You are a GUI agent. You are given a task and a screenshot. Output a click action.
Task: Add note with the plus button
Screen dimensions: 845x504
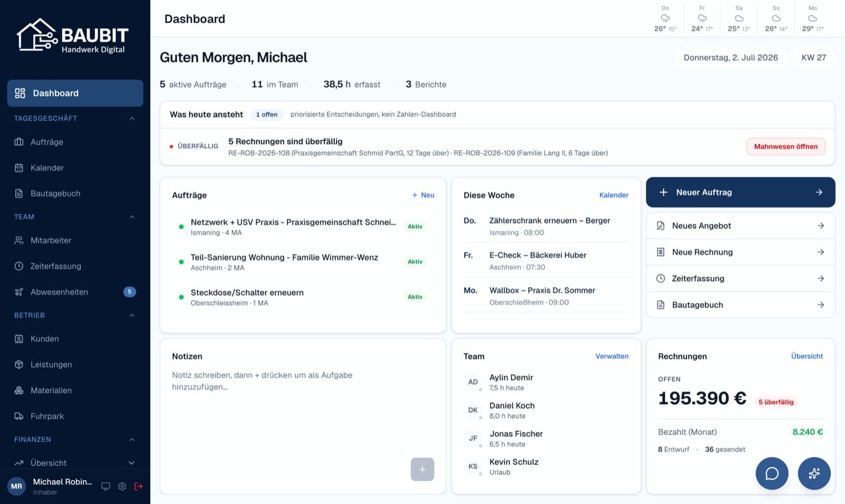click(x=422, y=469)
